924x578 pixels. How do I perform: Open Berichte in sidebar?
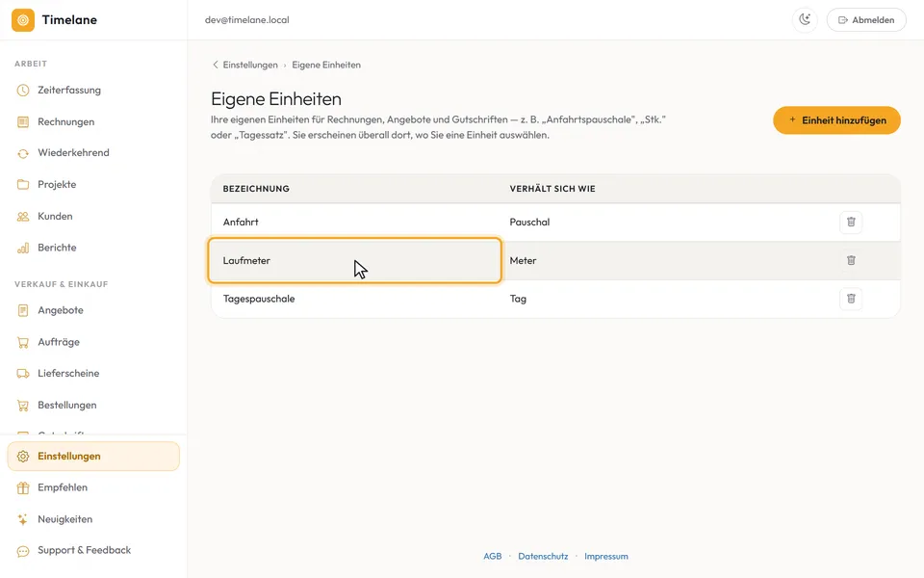[93, 248]
